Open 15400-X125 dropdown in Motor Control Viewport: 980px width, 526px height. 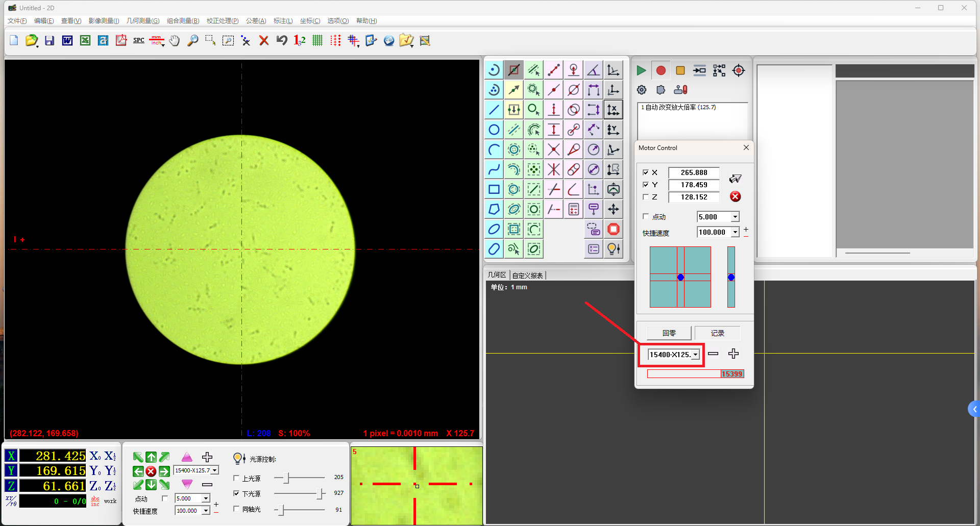tap(695, 355)
